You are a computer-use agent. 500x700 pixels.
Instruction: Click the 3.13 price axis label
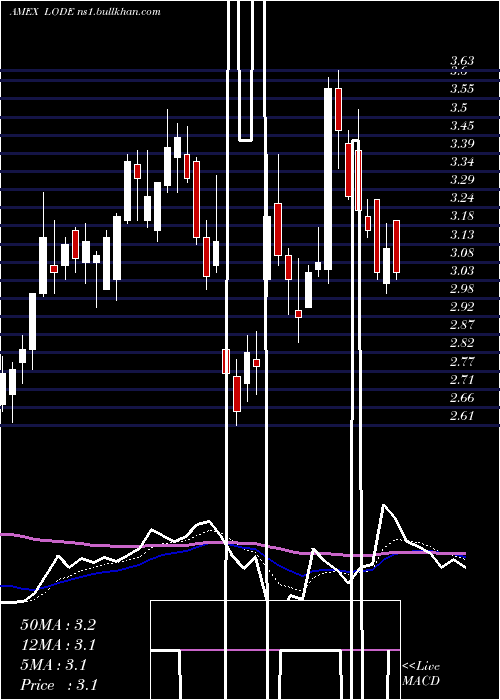(462, 234)
